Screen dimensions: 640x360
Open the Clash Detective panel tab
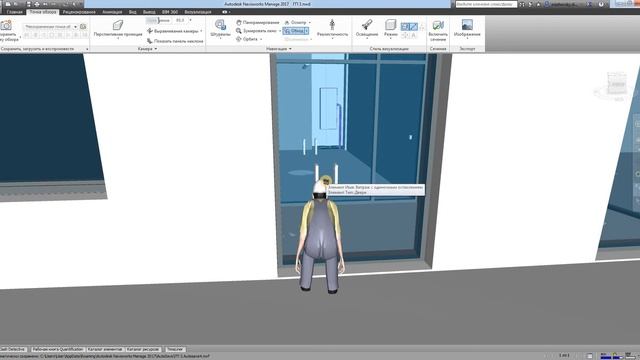tap(13, 349)
